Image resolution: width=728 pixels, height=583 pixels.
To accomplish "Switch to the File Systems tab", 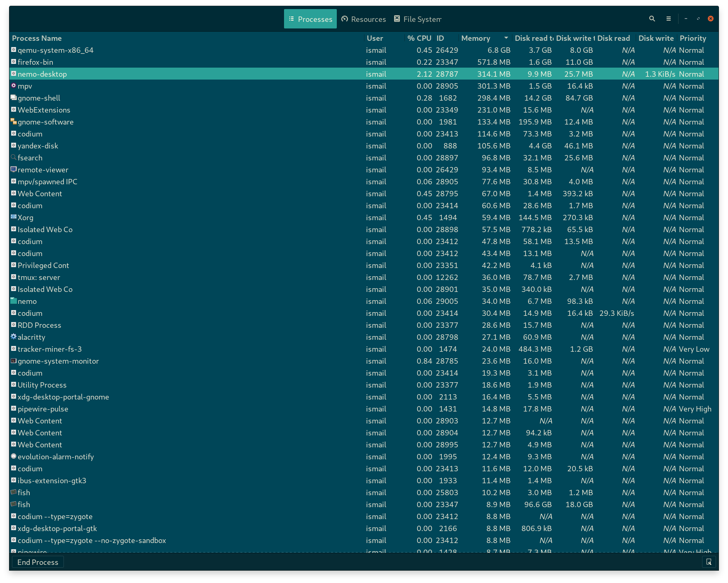I will pos(418,19).
